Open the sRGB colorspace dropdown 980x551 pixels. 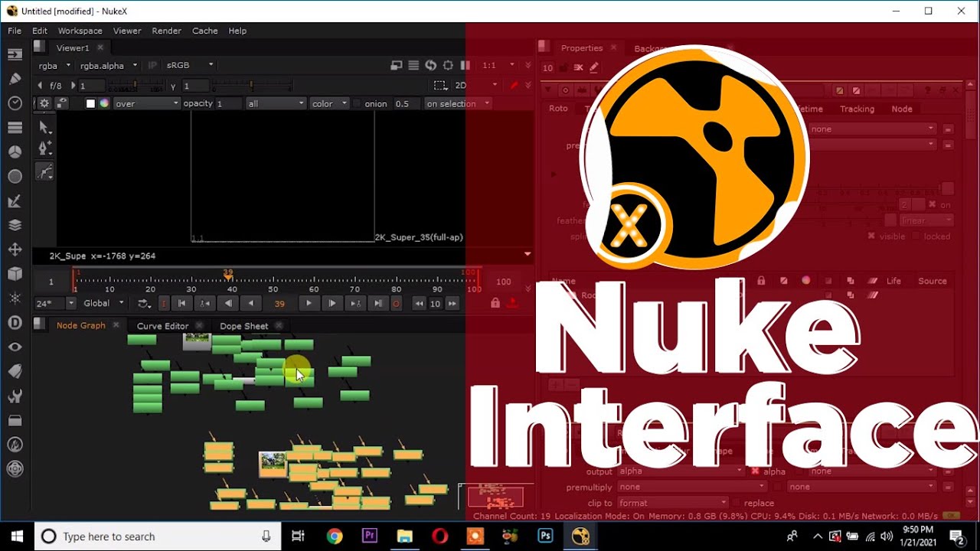190,66
